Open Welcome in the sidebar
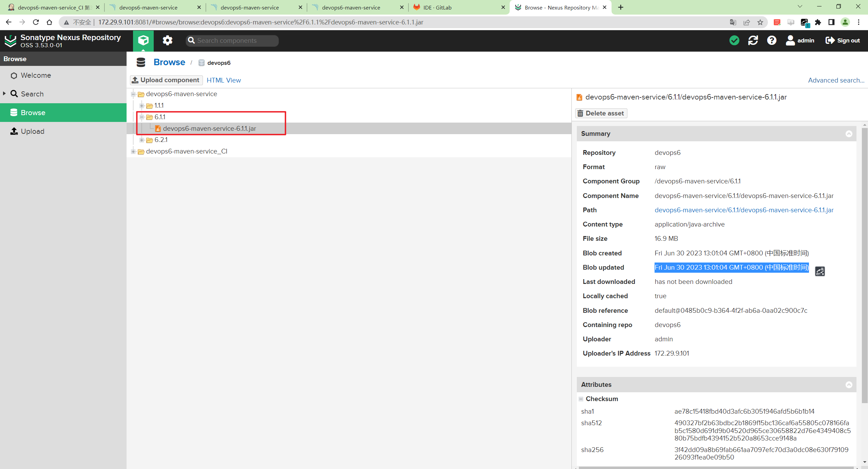This screenshot has height=469, width=868. coord(63,75)
